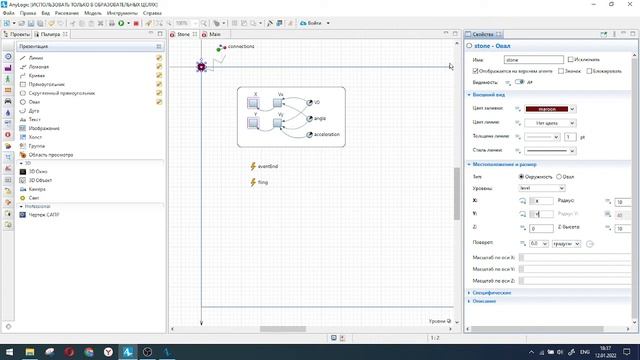Viewport: 640px width, 360px height.
Task: Open the Правка menu
Action: point(28,13)
